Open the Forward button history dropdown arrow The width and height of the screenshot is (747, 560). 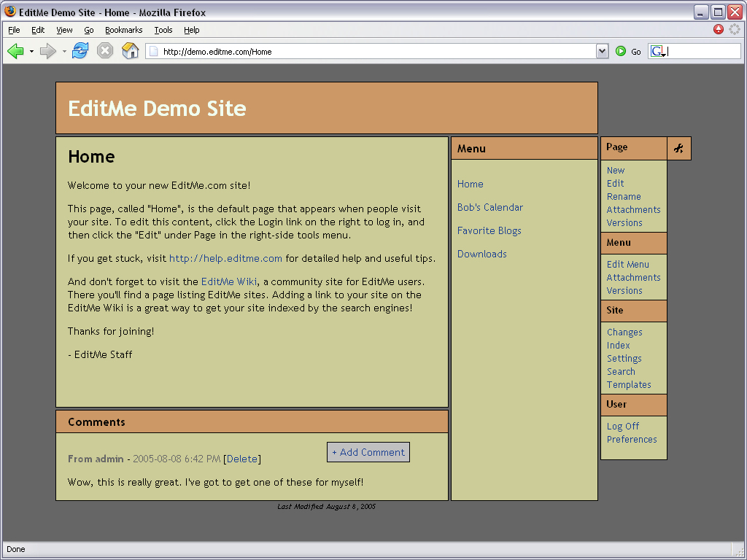(64, 51)
